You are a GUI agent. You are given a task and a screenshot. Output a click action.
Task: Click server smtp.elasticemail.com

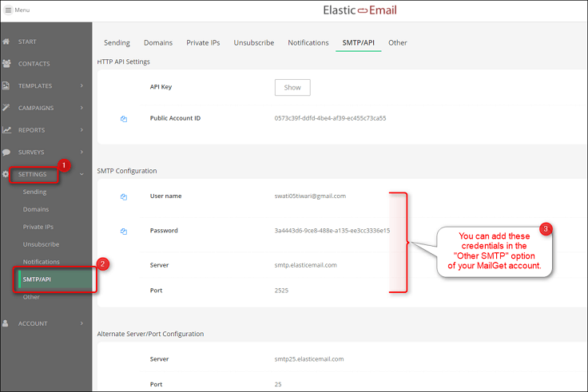click(x=306, y=265)
